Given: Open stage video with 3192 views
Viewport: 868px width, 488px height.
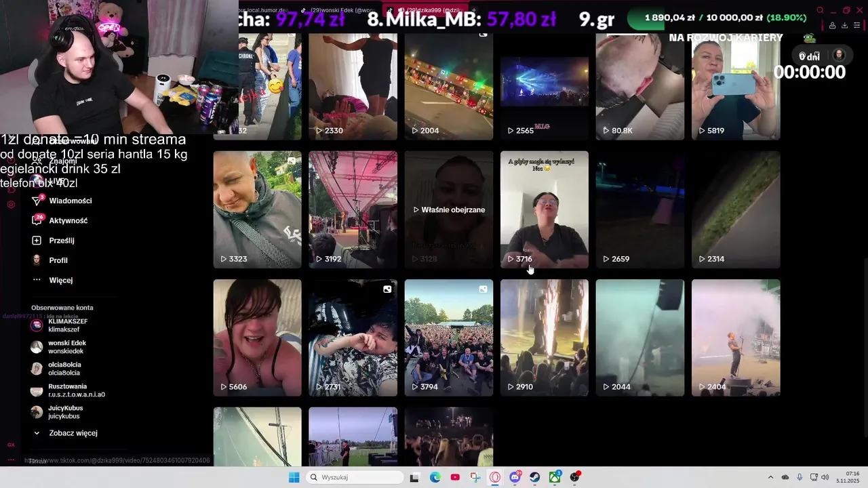Looking at the screenshot, I should tap(353, 209).
